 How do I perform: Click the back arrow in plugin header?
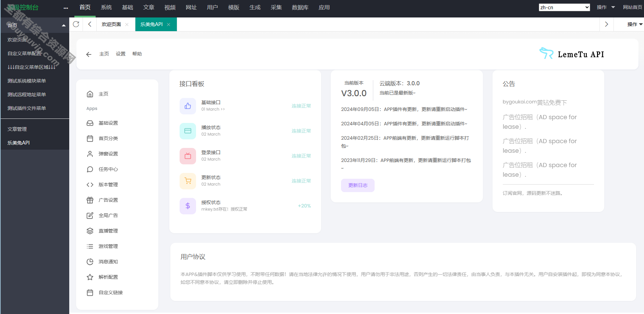(89, 54)
